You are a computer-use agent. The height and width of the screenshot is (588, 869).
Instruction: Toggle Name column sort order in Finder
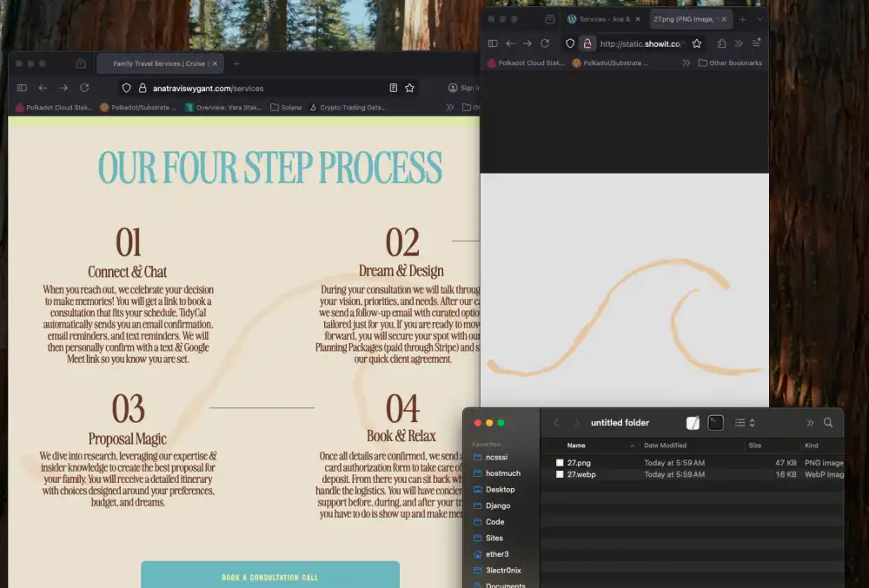(x=632, y=446)
